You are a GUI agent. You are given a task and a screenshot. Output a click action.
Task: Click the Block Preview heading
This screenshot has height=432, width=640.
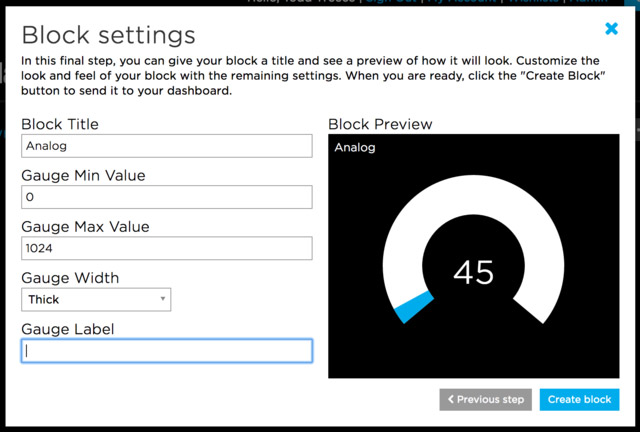tap(380, 124)
